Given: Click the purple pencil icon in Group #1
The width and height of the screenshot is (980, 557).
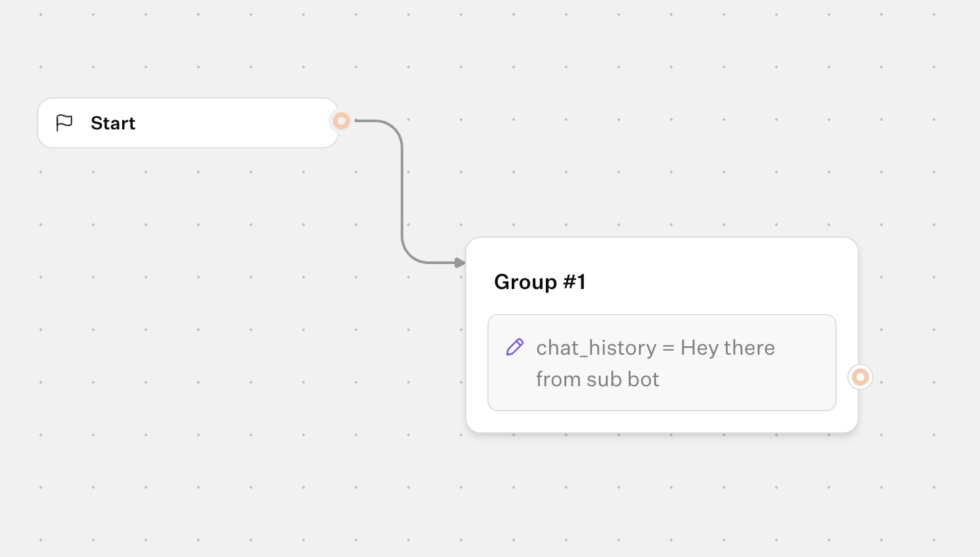Looking at the screenshot, I should point(515,347).
